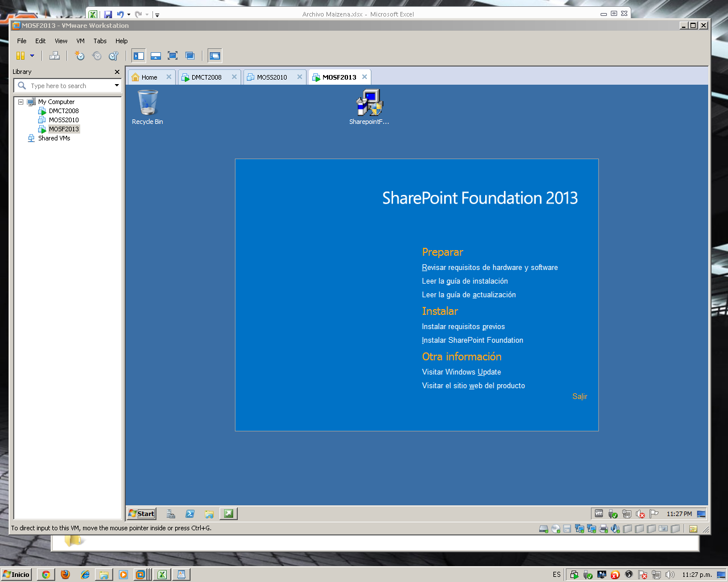Switch to Excel in host taskbar

pos(162,575)
